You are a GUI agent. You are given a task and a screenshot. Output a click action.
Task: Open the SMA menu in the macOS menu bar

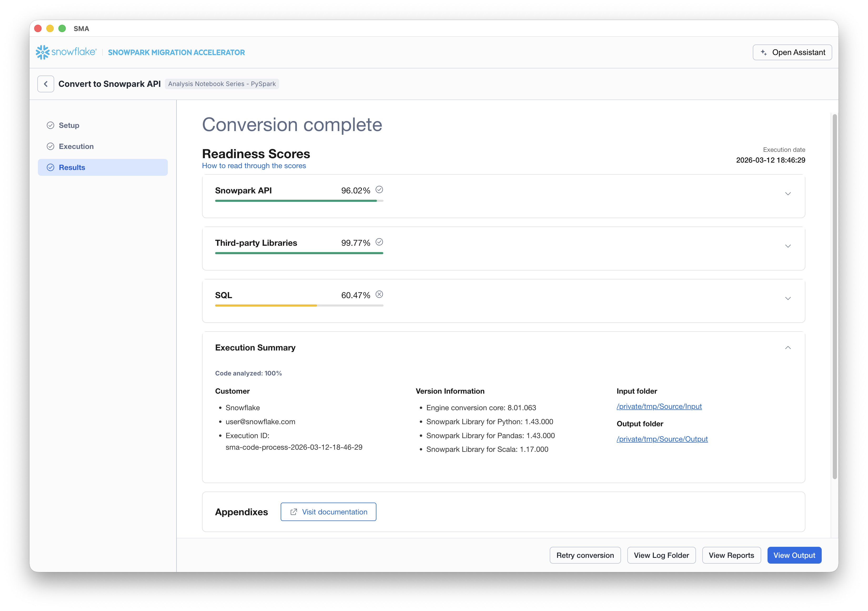pyautogui.click(x=82, y=28)
